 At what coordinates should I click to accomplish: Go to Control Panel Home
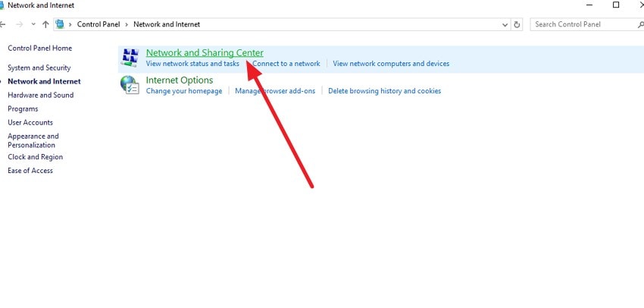pyautogui.click(x=40, y=48)
